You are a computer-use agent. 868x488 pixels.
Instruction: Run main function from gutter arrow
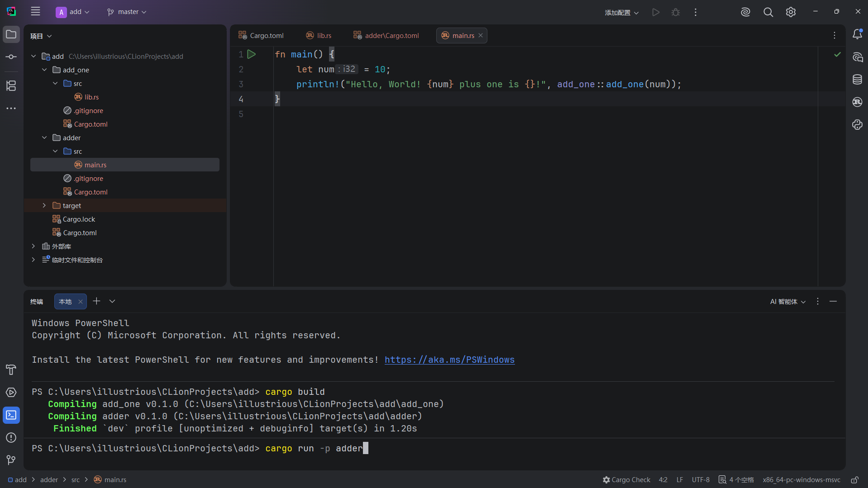pos(252,54)
